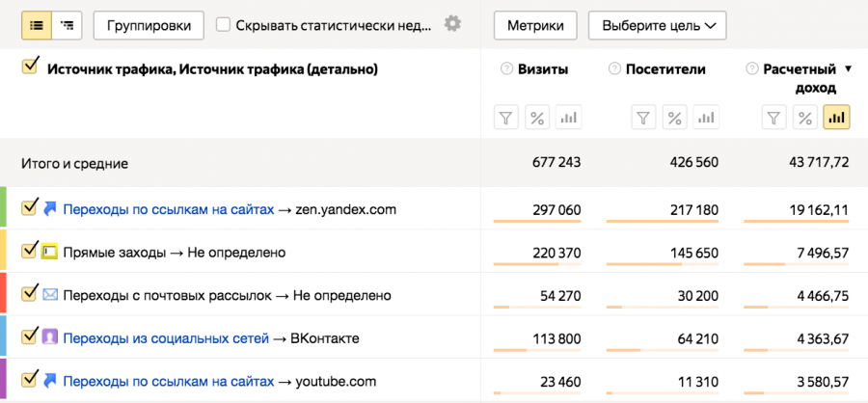Click filter icon under Расчетный доход
Image resolution: width=868 pixels, height=403 pixels.
(773, 118)
